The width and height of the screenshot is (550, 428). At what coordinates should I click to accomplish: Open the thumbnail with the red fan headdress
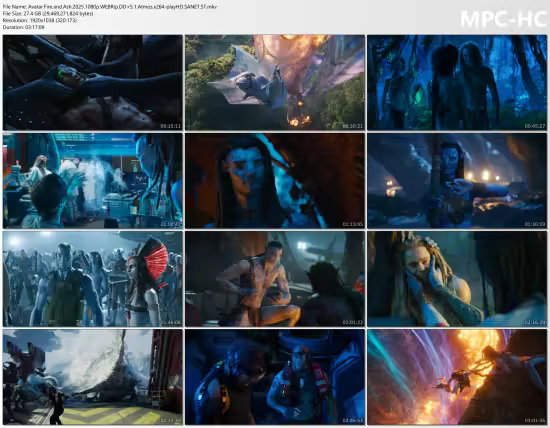93,279
